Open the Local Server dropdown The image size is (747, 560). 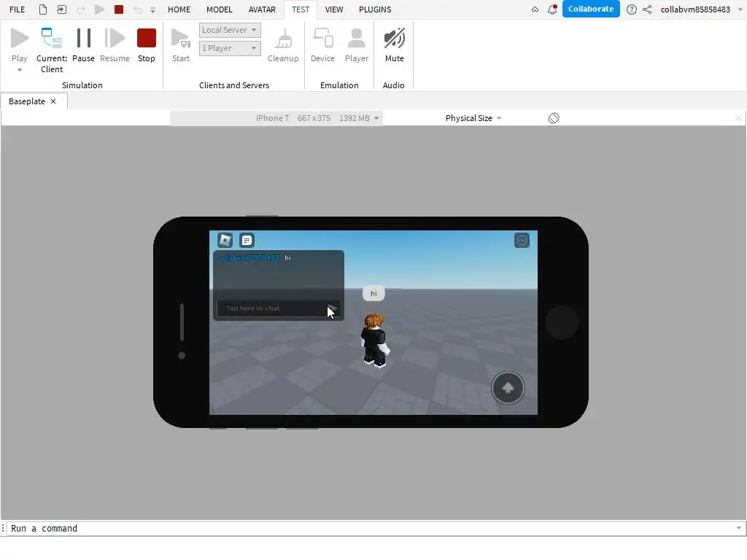[x=230, y=30]
